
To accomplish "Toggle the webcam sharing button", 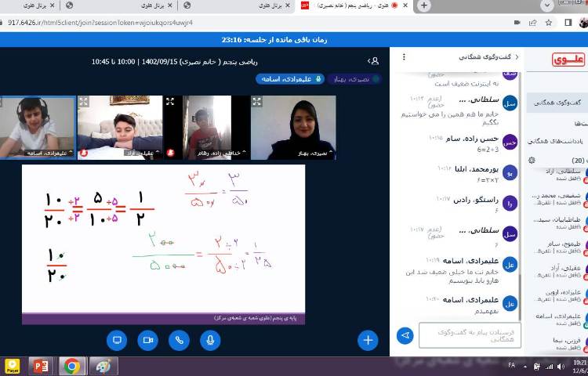I will [x=147, y=340].
